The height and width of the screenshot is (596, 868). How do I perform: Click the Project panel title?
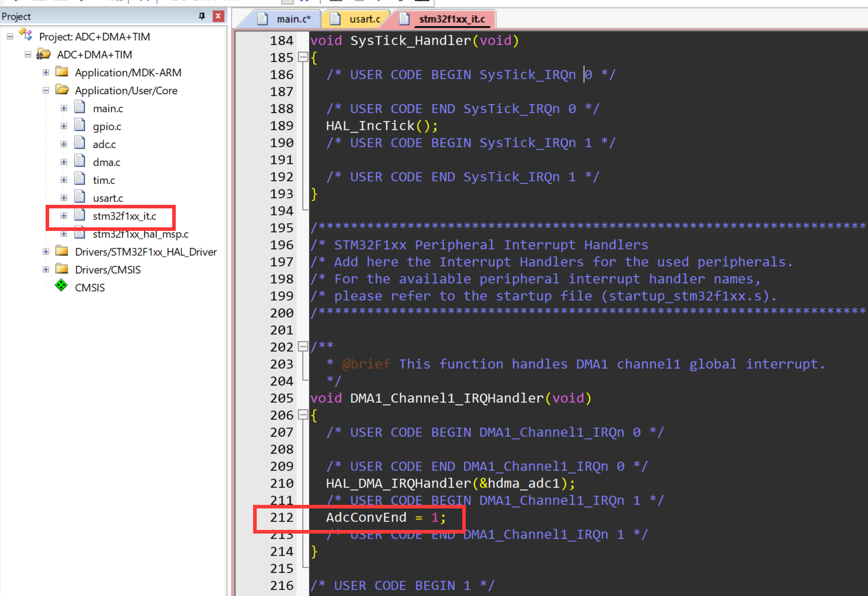coord(16,16)
